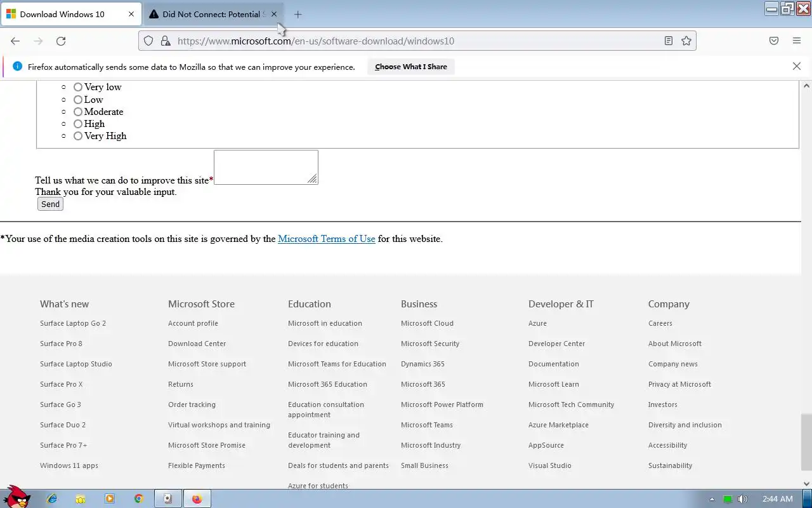Click scrollbar up arrow
Image resolution: width=812 pixels, height=508 pixels.
(806, 86)
